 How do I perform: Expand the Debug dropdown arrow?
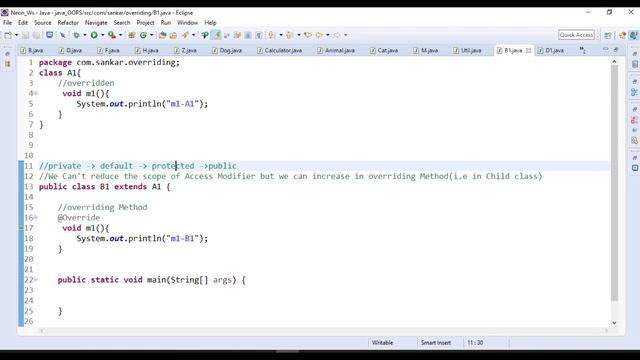pyautogui.click(x=84, y=35)
